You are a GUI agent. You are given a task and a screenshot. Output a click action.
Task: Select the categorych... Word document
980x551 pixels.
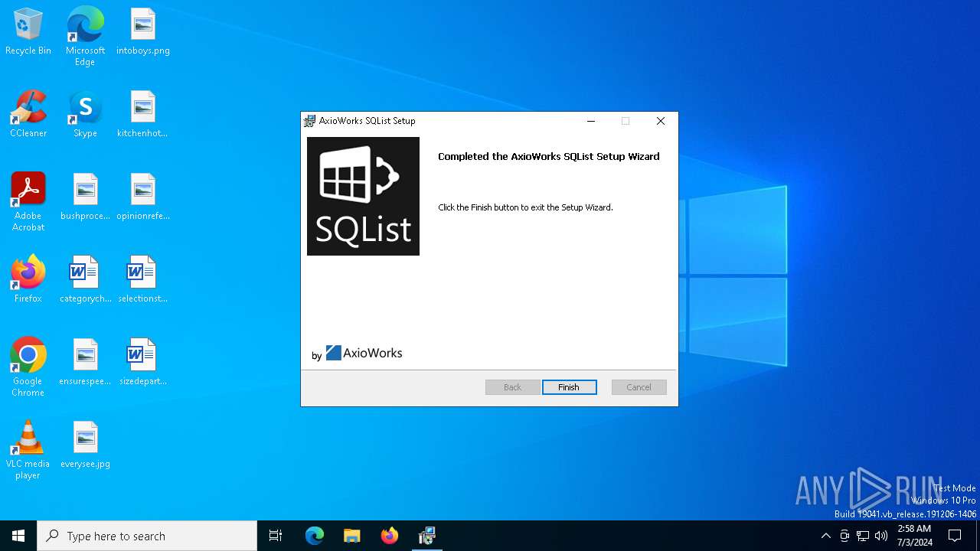pyautogui.click(x=85, y=280)
